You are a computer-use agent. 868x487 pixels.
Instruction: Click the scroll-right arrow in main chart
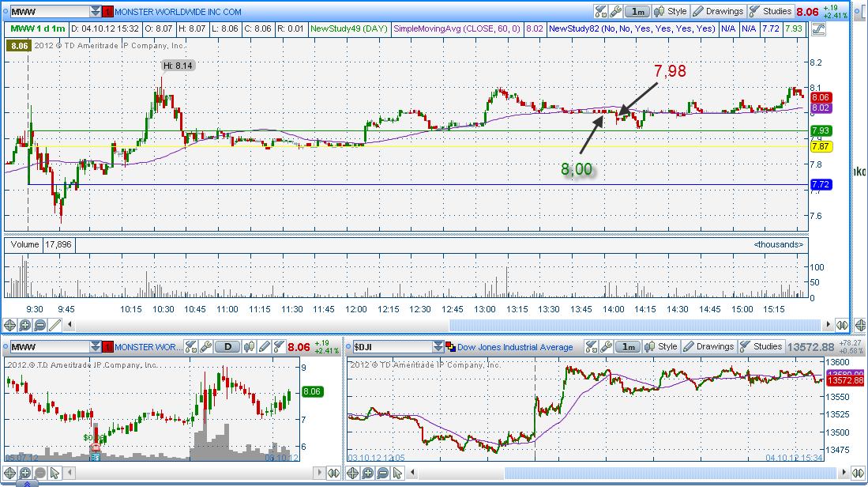pyautogui.click(x=829, y=325)
